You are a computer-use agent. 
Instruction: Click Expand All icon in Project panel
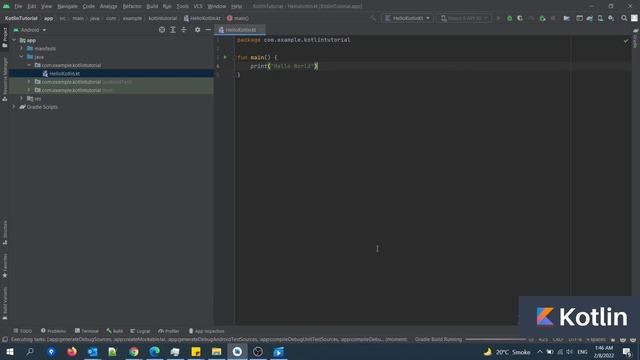pos(173,30)
